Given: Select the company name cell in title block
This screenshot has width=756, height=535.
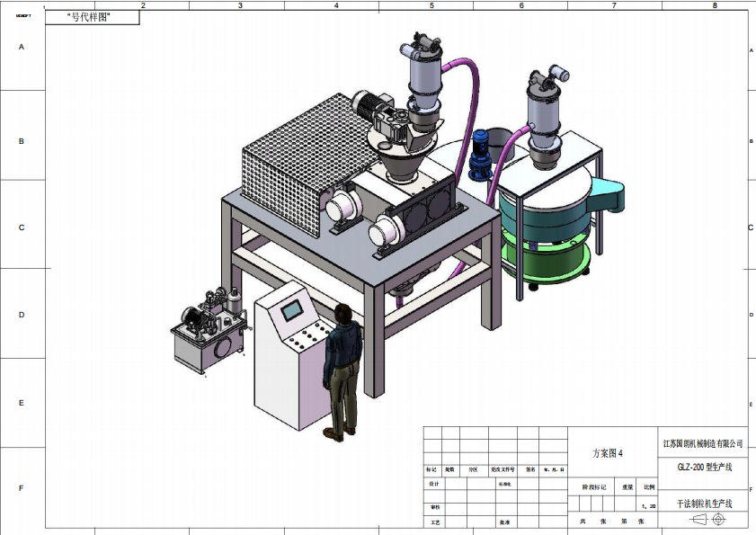Looking at the screenshot, I should 703,443.
